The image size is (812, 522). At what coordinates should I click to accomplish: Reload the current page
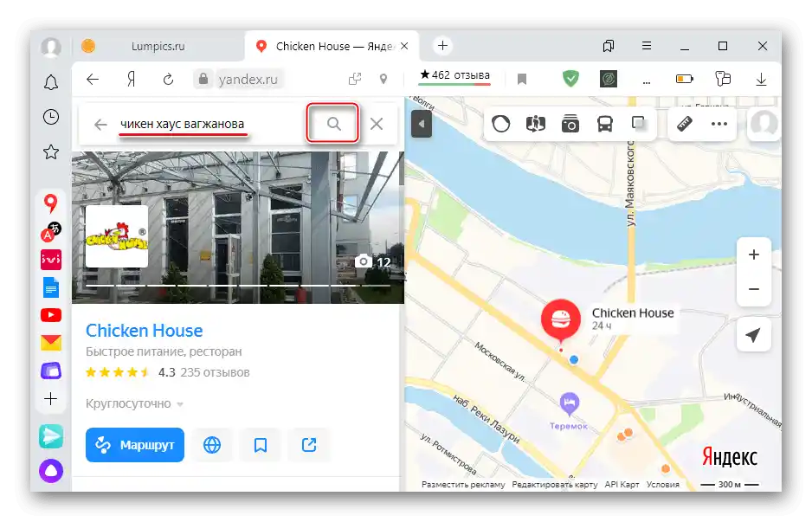[168, 80]
